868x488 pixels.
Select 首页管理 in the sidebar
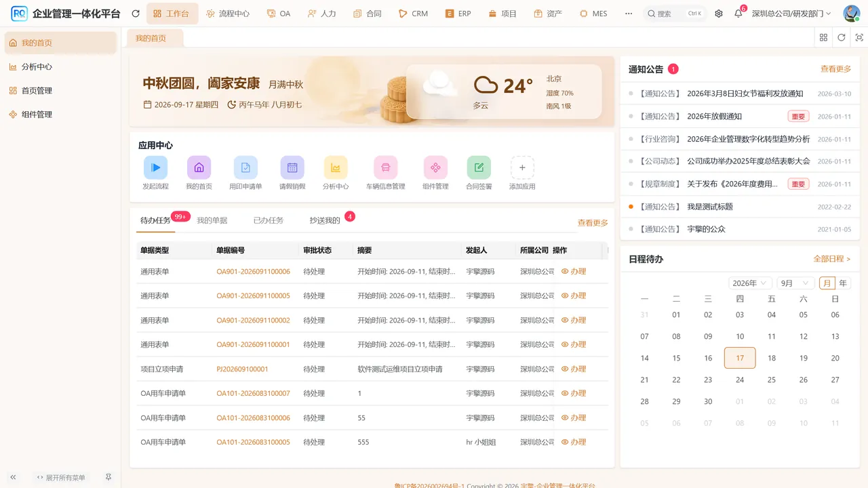pyautogui.click(x=60, y=91)
